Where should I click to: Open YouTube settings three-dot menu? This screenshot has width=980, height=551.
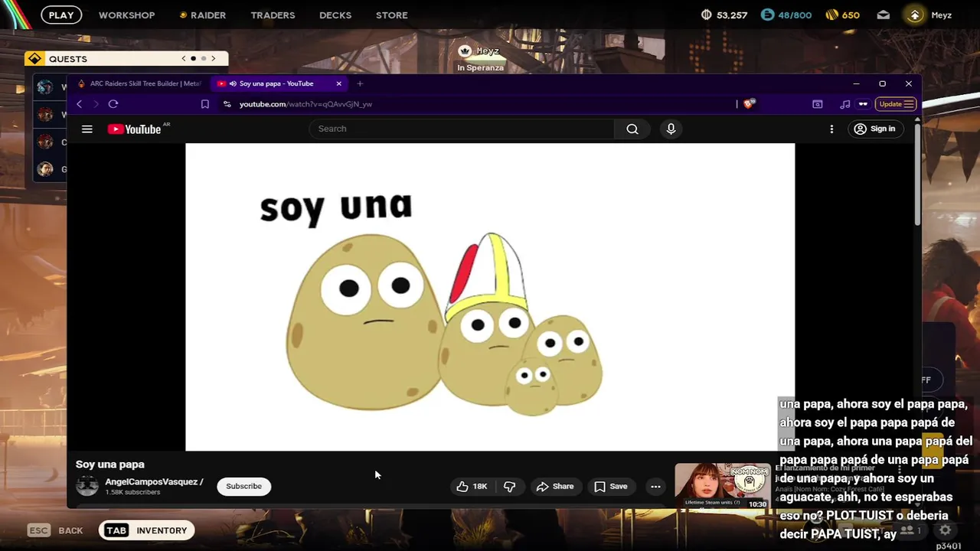pyautogui.click(x=831, y=129)
